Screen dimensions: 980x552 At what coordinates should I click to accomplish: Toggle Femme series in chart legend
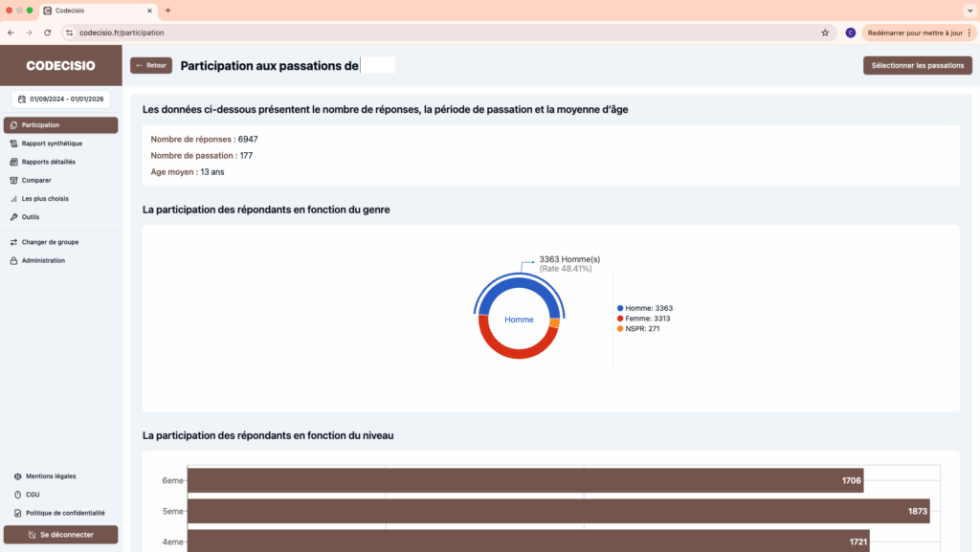(x=646, y=319)
